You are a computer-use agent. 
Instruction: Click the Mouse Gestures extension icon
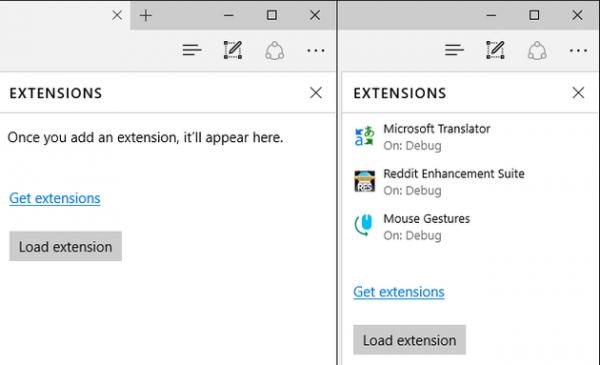coord(364,225)
